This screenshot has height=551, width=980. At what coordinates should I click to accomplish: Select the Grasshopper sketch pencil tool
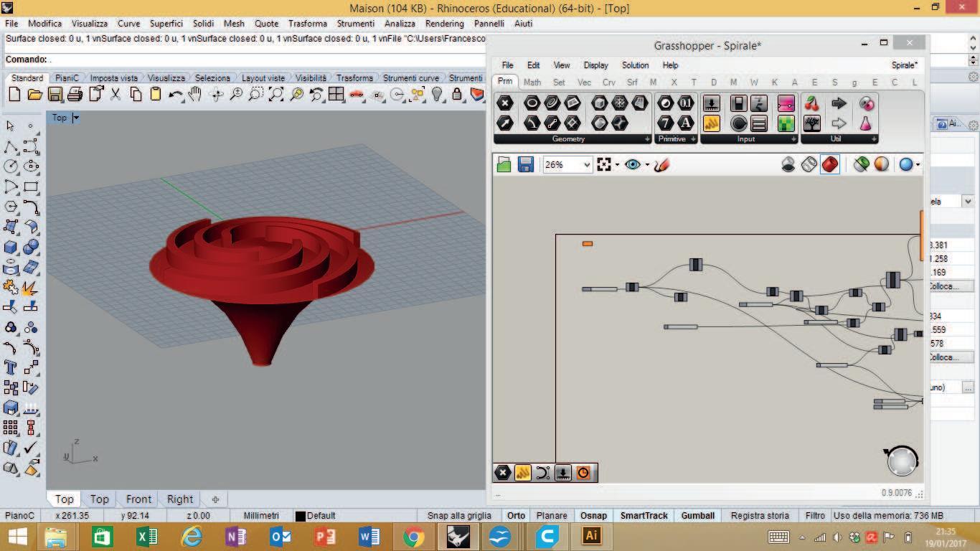[662, 165]
